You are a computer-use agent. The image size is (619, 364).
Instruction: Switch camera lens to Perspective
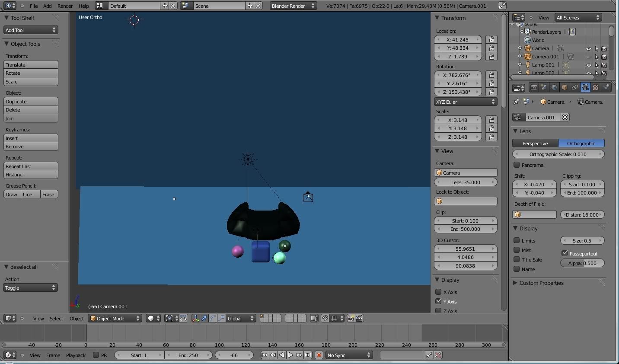click(535, 143)
